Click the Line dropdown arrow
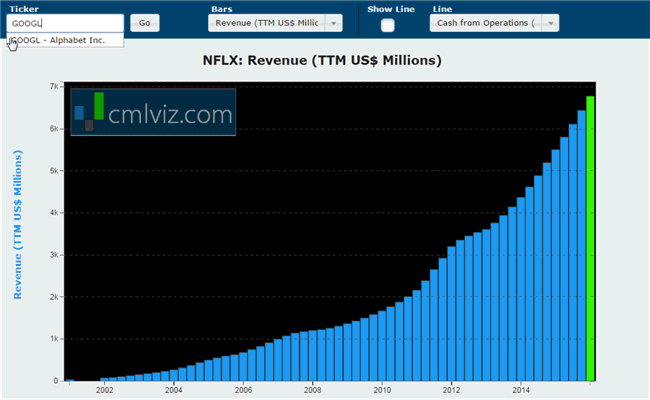This screenshot has width=650, height=400. [551, 23]
